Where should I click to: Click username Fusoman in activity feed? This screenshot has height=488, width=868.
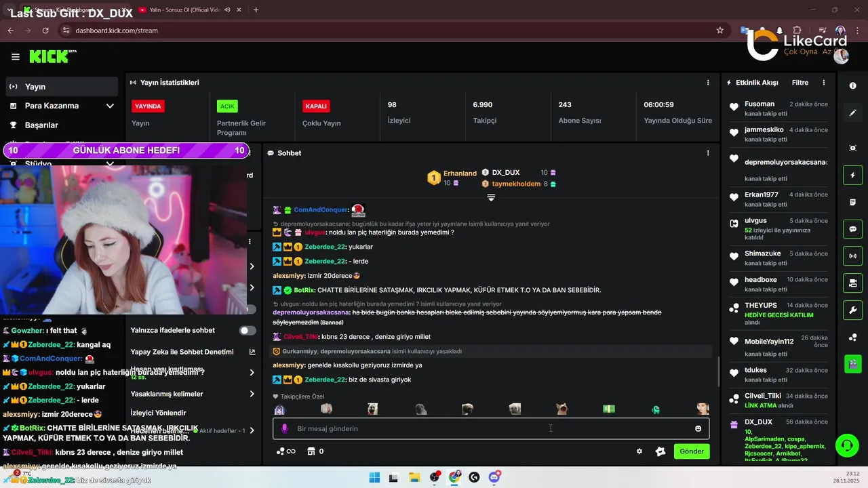759,104
